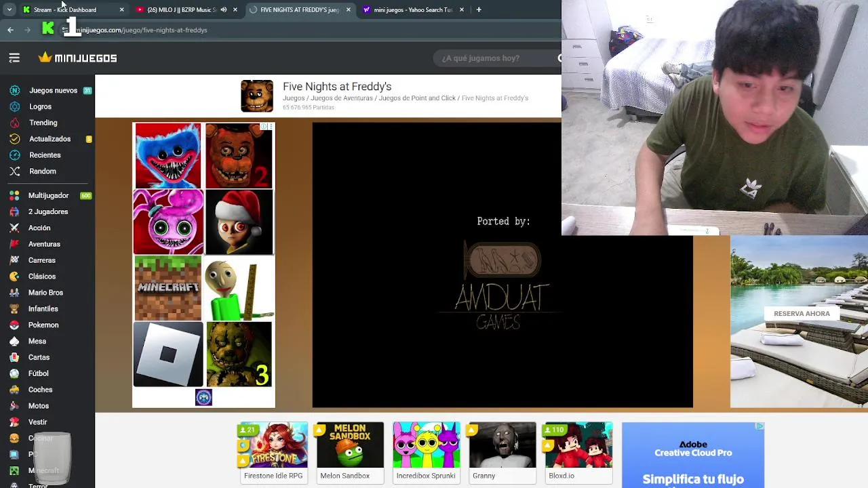Viewport: 868px width, 488px height.
Task: Click the address bar URL
Action: pyautogui.click(x=140, y=30)
